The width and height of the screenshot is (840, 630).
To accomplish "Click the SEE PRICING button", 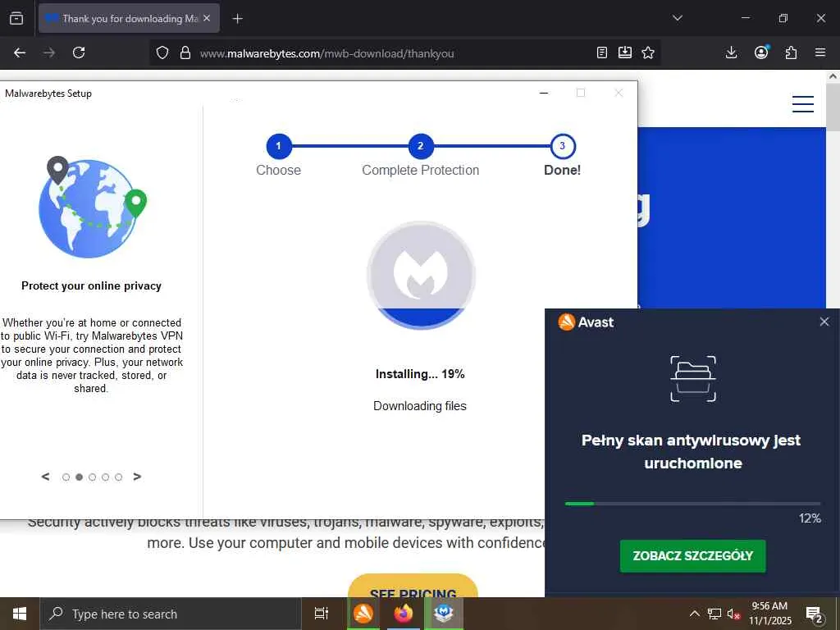I will tap(413, 587).
